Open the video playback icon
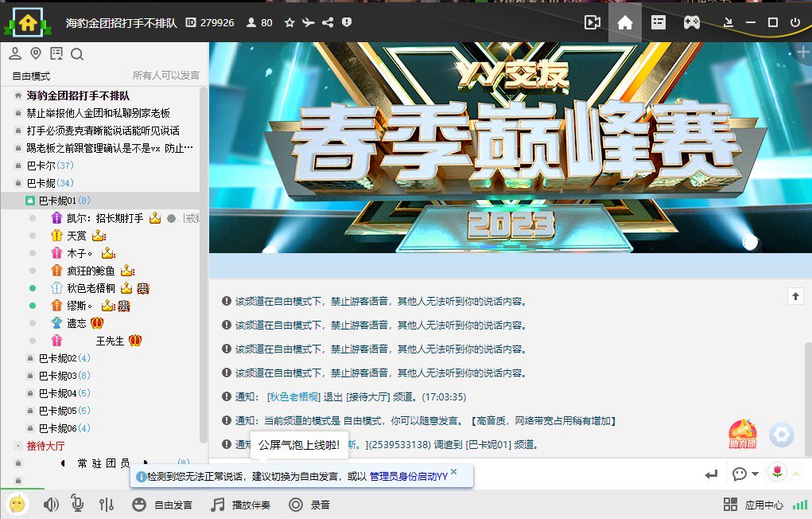 click(592, 22)
